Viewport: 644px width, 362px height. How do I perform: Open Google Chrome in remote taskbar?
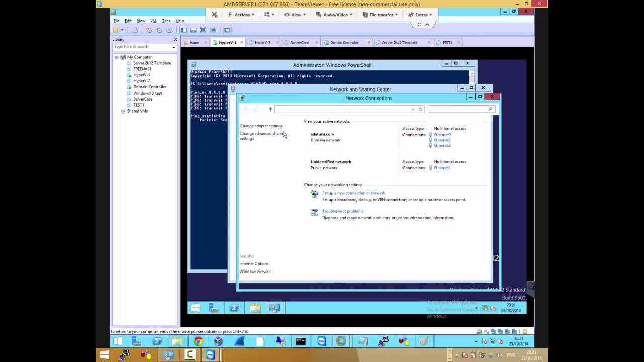pyautogui.click(x=198, y=341)
